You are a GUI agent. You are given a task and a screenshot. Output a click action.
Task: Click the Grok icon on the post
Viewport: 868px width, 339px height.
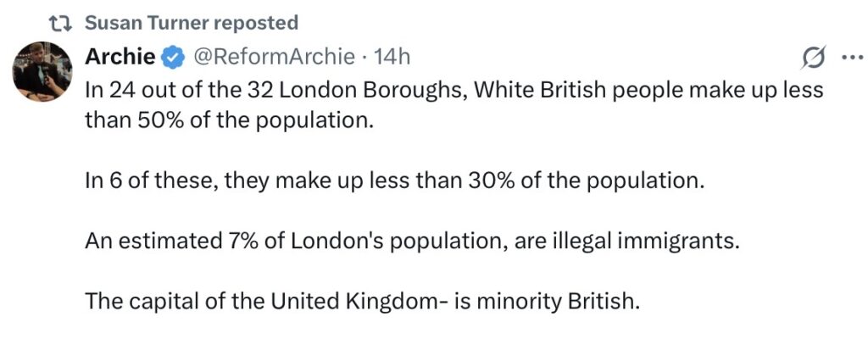click(x=813, y=58)
